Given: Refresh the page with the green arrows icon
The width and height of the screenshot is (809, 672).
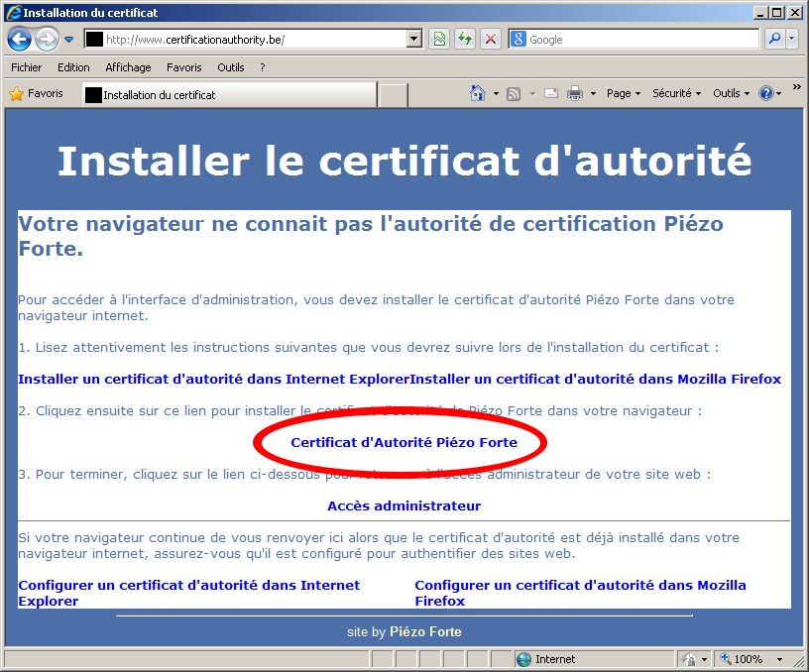Looking at the screenshot, I should point(465,40).
